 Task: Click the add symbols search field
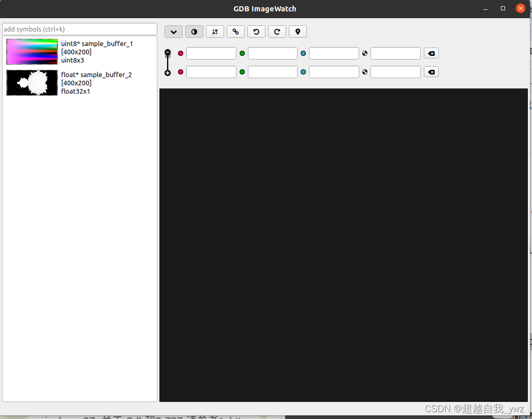(x=79, y=29)
